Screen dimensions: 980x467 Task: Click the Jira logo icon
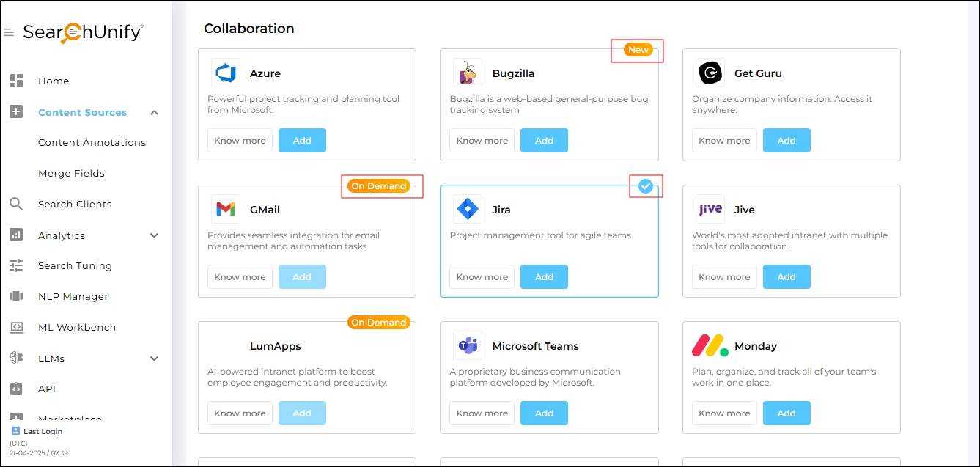(x=468, y=210)
